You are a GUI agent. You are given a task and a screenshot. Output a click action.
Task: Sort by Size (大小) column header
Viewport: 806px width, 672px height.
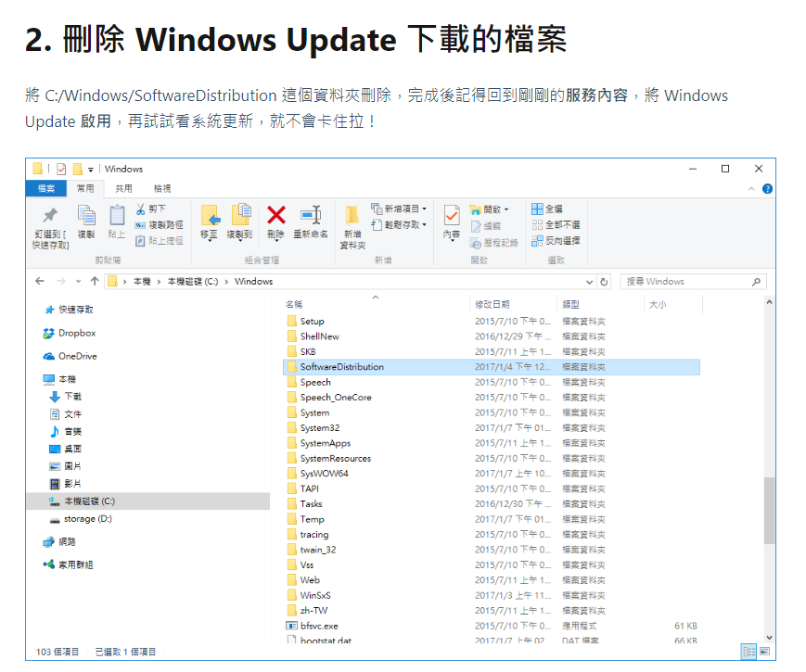click(x=658, y=305)
